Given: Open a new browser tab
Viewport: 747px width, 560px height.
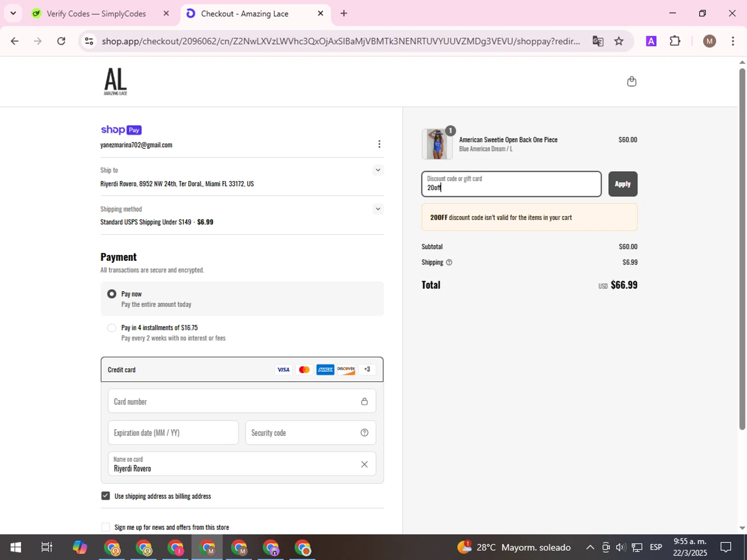Looking at the screenshot, I should pyautogui.click(x=344, y=13).
